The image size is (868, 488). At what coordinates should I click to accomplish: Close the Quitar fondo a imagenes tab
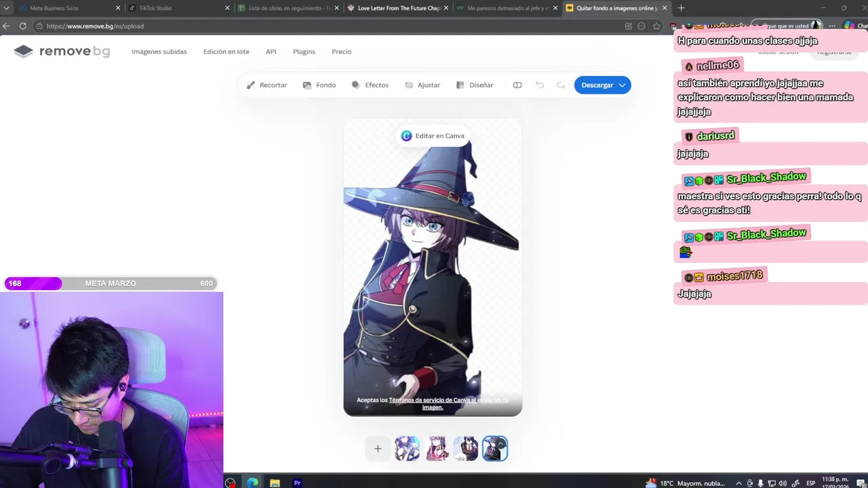[x=665, y=8]
